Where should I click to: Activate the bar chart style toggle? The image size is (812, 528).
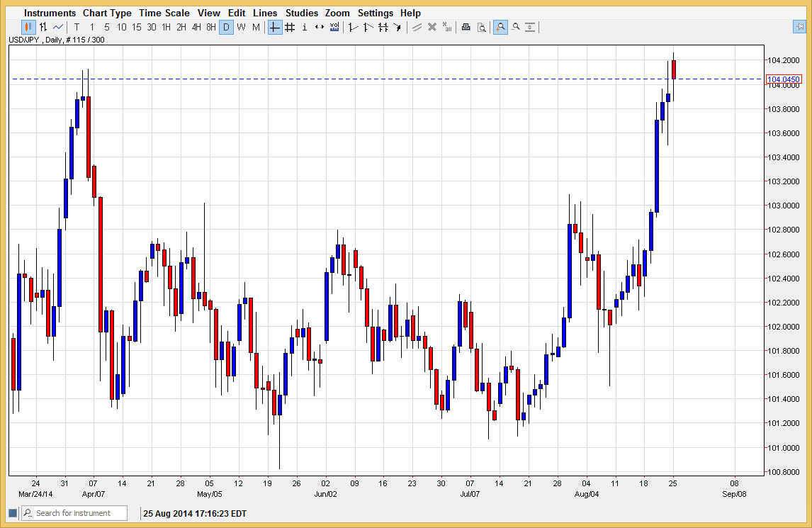point(43,27)
